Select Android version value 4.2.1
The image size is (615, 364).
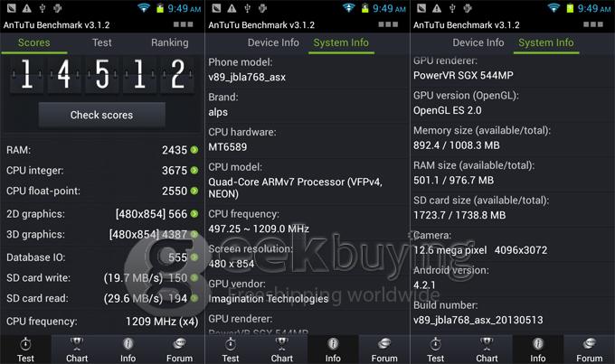pyautogui.click(x=424, y=285)
